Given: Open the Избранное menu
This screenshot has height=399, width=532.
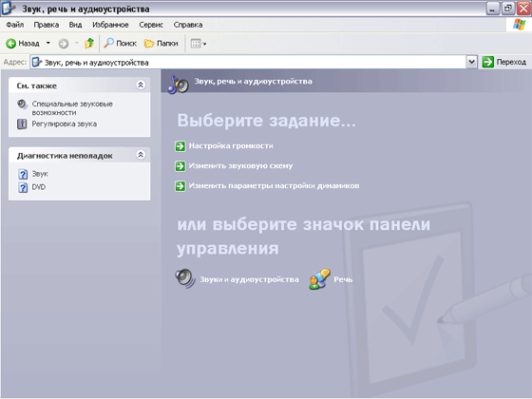Looking at the screenshot, I should [x=110, y=25].
